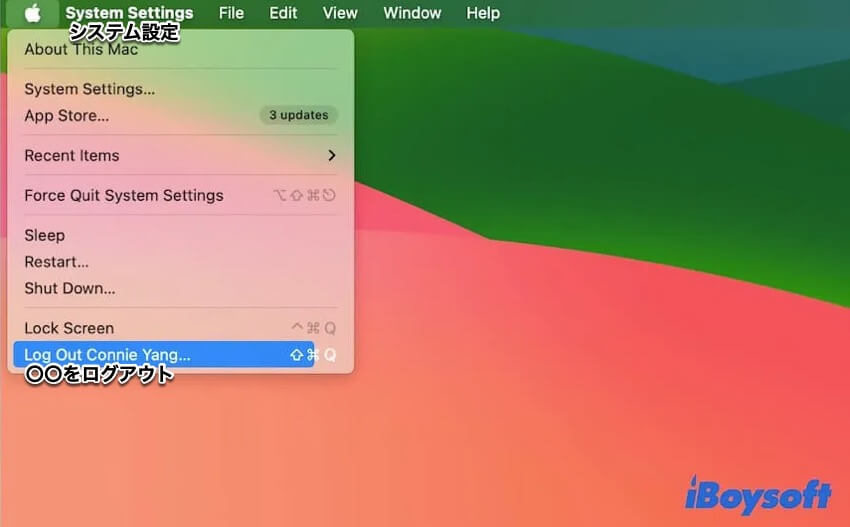The height and width of the screenshot is (527, 850).
Task: Expand the Recent Items submenu arrow
Action: tap(331, 155)
